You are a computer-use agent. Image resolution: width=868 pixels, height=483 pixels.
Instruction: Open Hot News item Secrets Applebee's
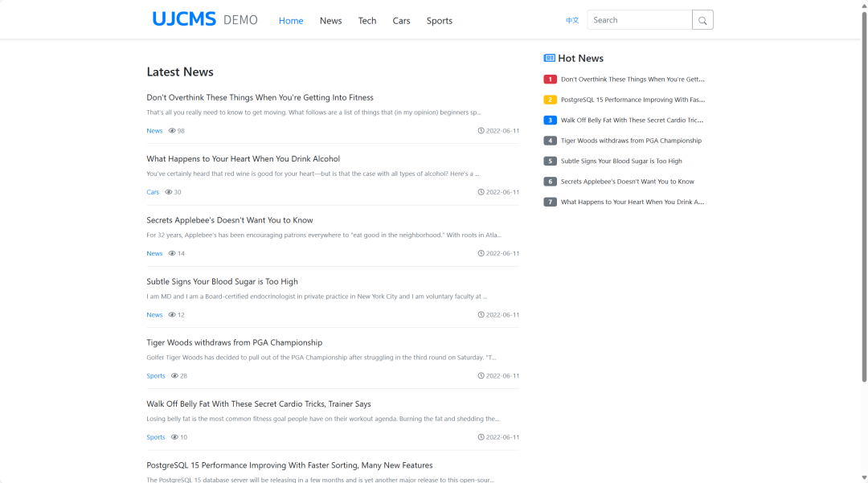click(x=627, y=182)
